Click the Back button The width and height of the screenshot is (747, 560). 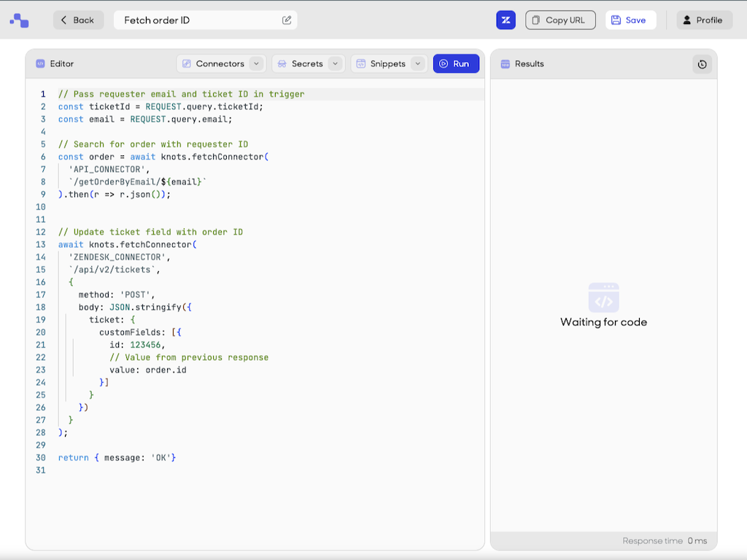(x=78, y=20)
